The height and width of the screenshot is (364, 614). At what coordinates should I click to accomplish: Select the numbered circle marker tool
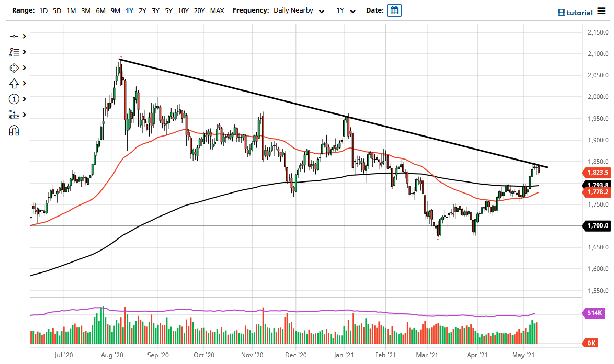tap(14, 99)
